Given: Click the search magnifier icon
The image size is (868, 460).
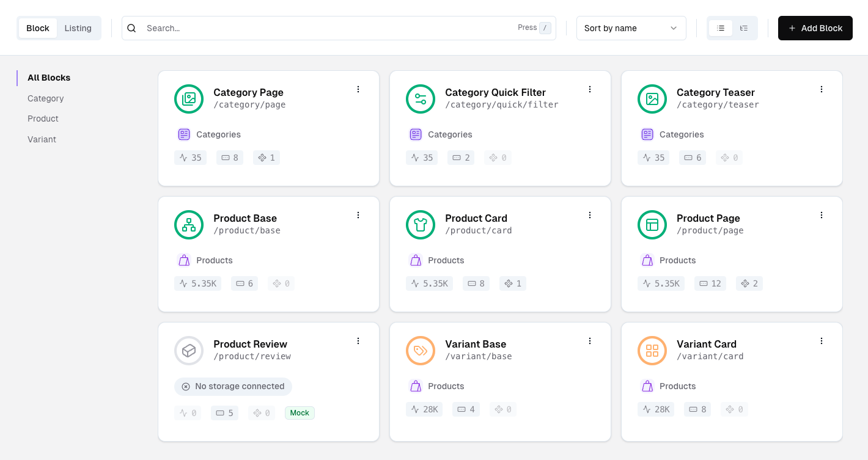Looking at the screenshot, I should 131,27.
